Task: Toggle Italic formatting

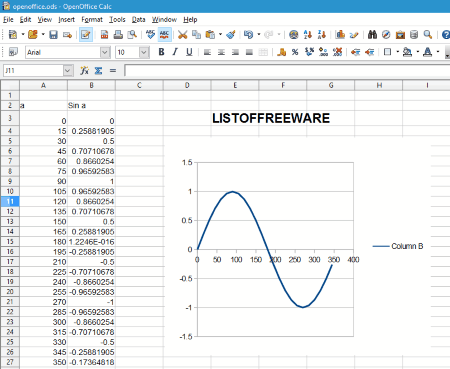Action: click(x=175, y=52)
